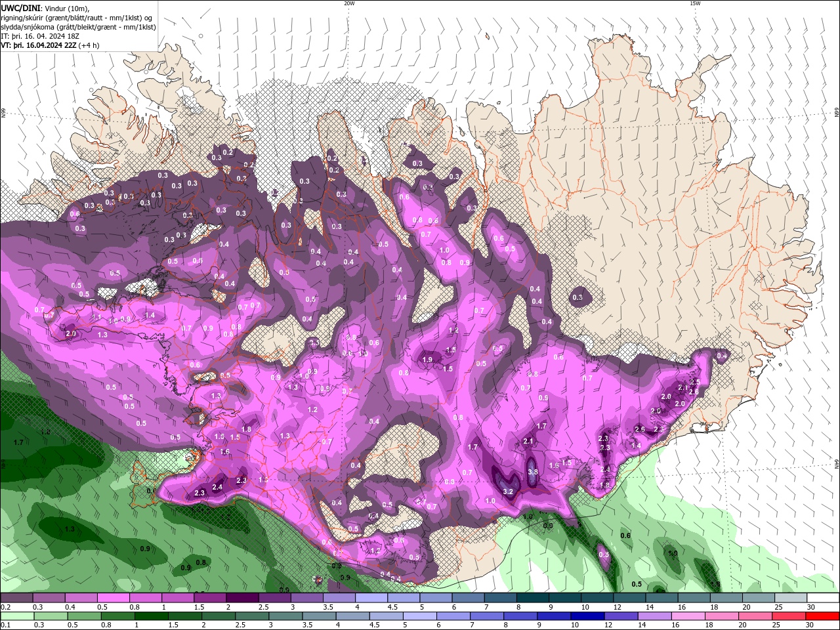
Task: Click the "4.5" label in the snow legend row
Action: (x=392, y=607)
